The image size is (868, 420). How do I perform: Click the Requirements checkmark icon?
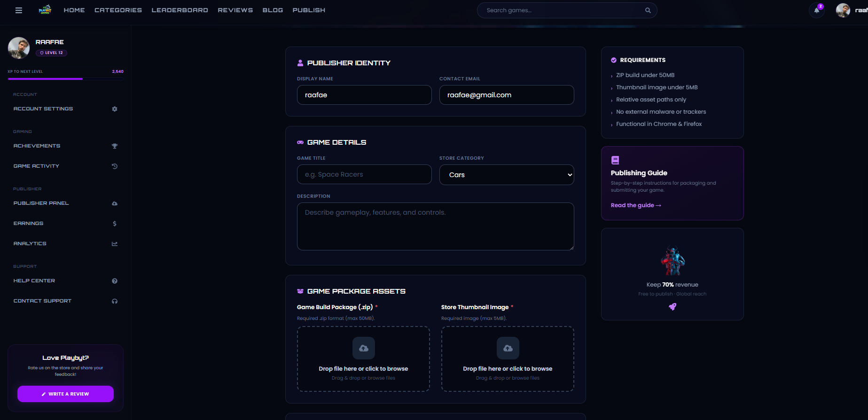(x=614, y=60)
